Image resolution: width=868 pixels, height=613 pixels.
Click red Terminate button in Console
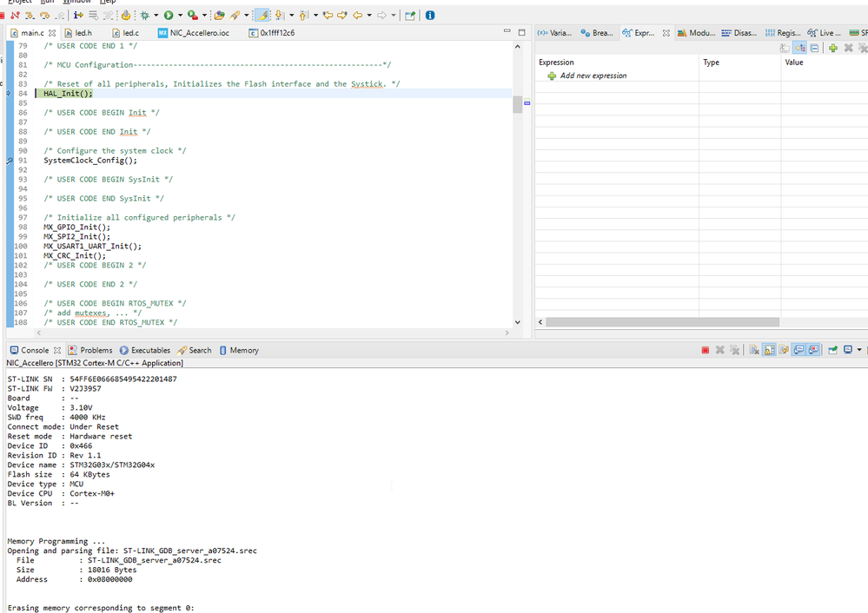coord(706,350)
